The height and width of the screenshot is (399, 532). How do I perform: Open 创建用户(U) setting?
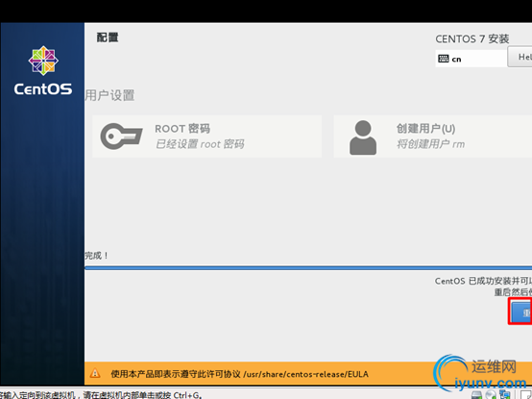[x=433, y=137]
